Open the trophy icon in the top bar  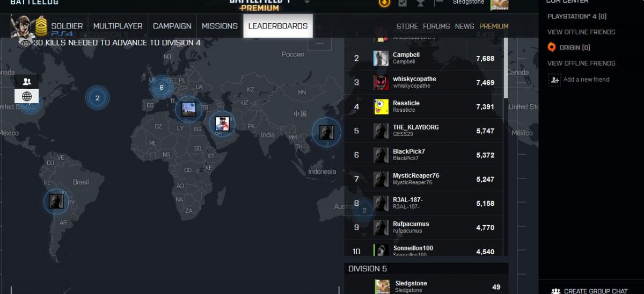point(420,3)
